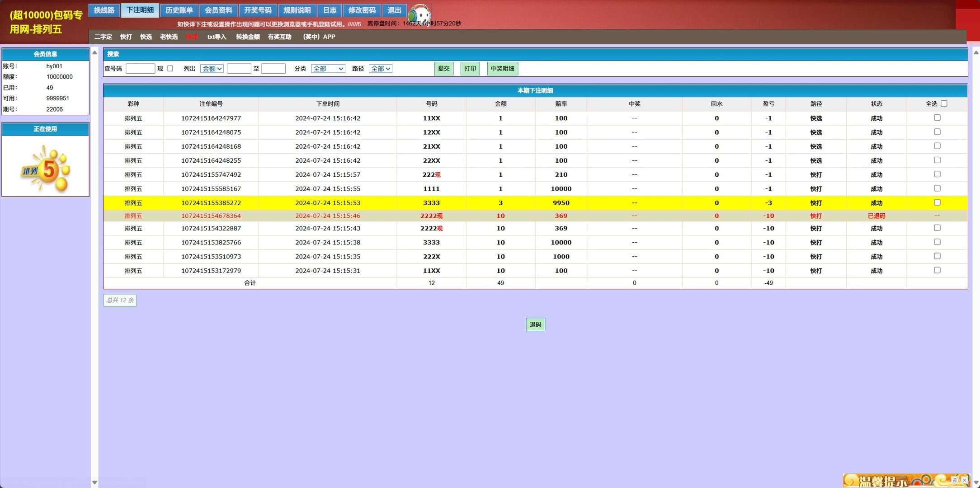Image resolution: width=980 pixels, height=488 pixels.
Task: Open the 路径 path dropdown
Action: [380, 69]
